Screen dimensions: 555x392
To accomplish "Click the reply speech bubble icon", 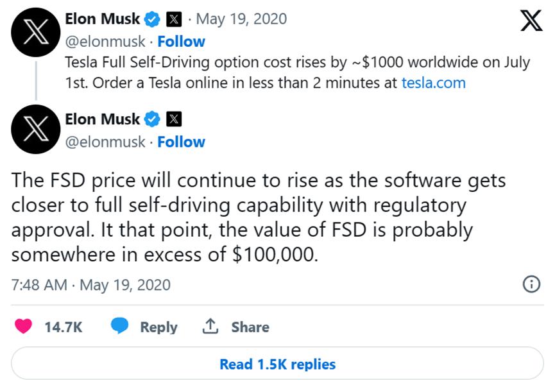I will pos(120,327).
